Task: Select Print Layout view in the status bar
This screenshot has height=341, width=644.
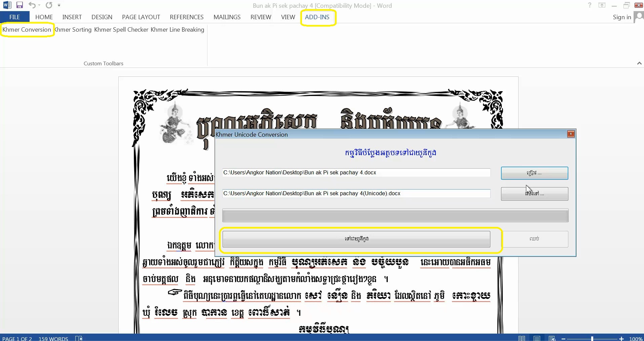Action: 537,338
